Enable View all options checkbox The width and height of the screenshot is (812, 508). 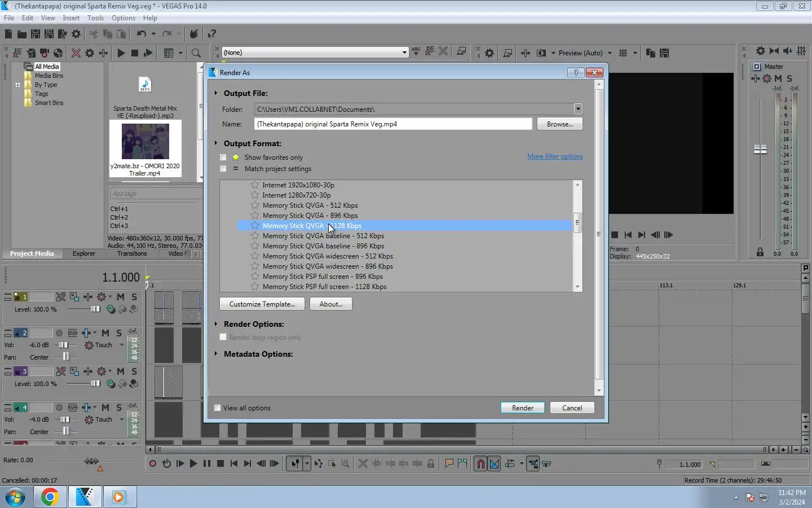217,408
